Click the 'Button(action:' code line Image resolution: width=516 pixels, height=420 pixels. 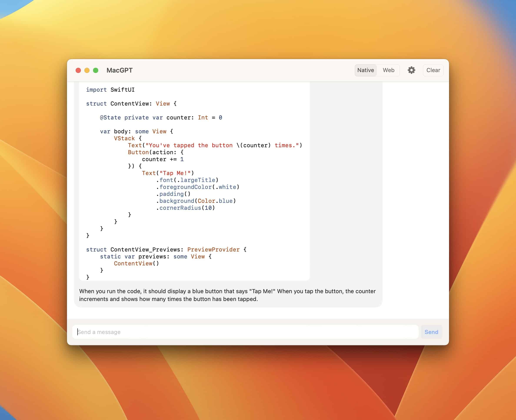pos(155,152)
